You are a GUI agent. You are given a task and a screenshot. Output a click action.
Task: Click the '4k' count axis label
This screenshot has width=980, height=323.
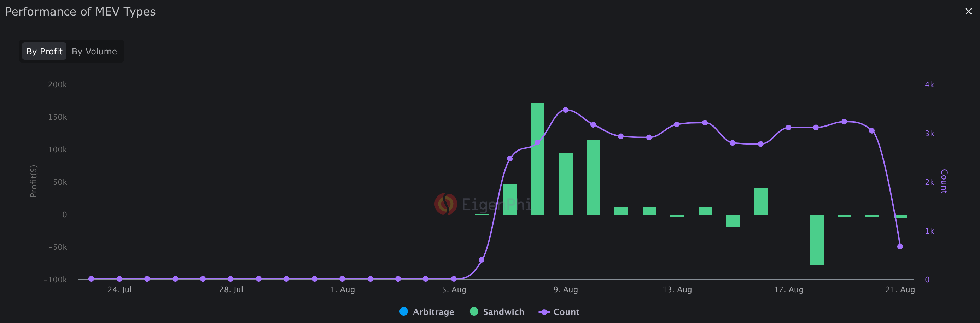[x=929, y=84]
